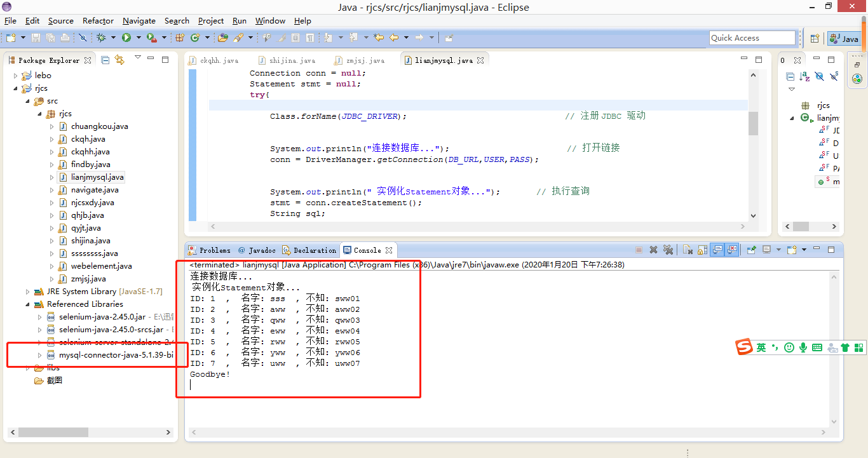This screenshot has height=458, width=868.
Task: Select the Java perspective button
Action: click(x=844, y=39)
